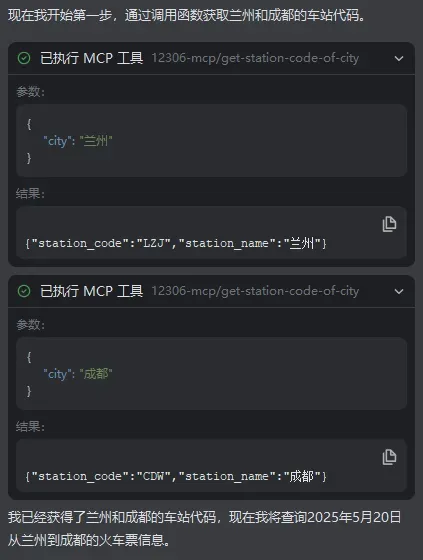Click first 已执行 MCP 工具 header label

(91, 58)
